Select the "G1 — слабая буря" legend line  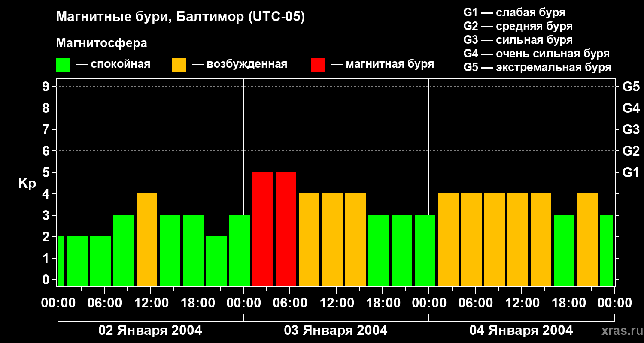coord(514,12)
